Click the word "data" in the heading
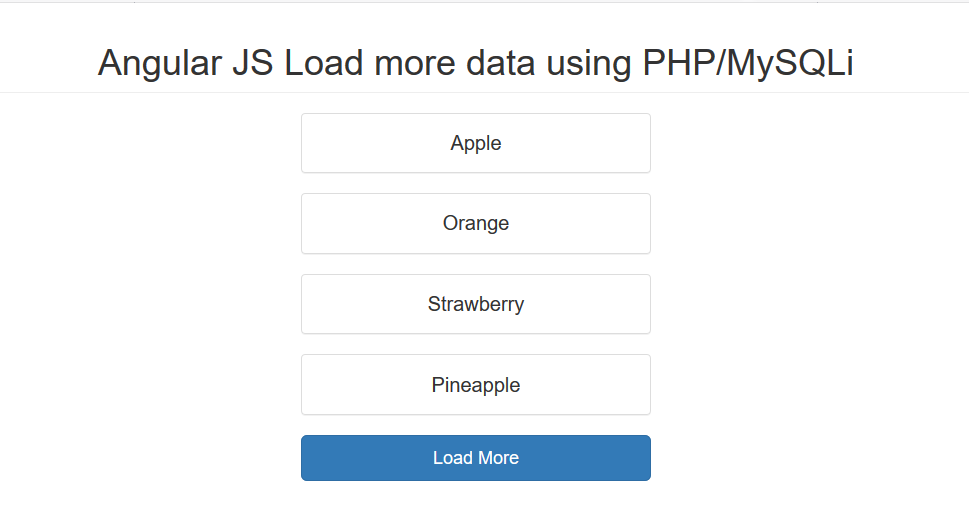This screenshot has width=969, height=523. point(500,63)
